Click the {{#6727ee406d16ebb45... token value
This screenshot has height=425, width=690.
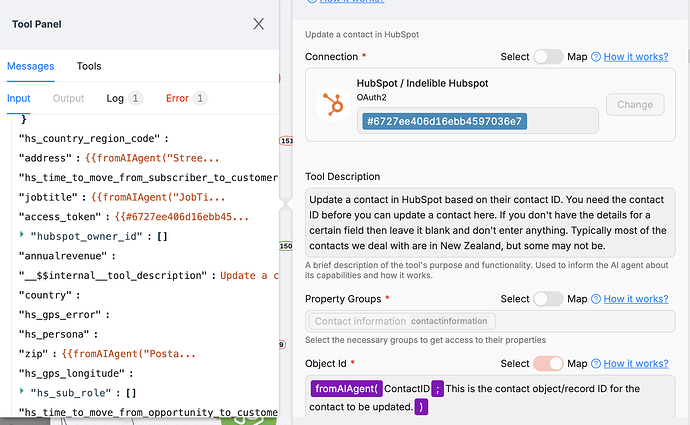pos(181,216)
